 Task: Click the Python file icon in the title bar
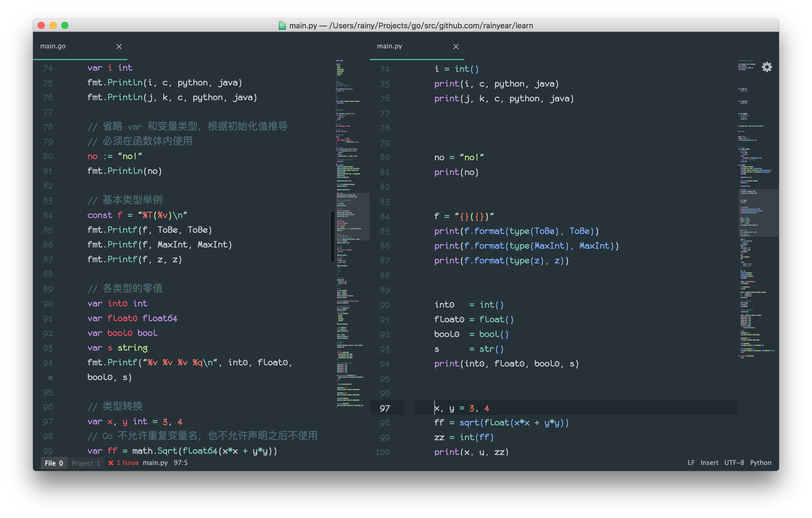click(x=282, y=25)
